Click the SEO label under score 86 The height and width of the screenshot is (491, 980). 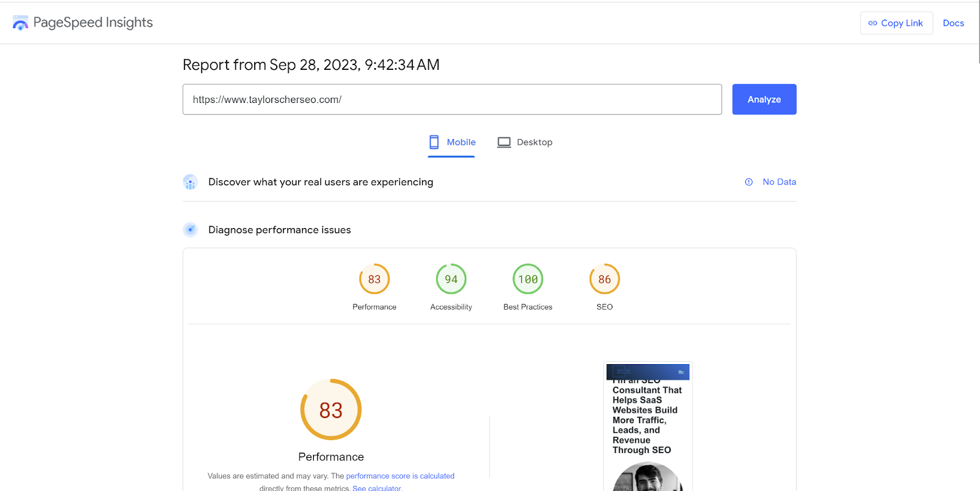(x=605, y=307)
